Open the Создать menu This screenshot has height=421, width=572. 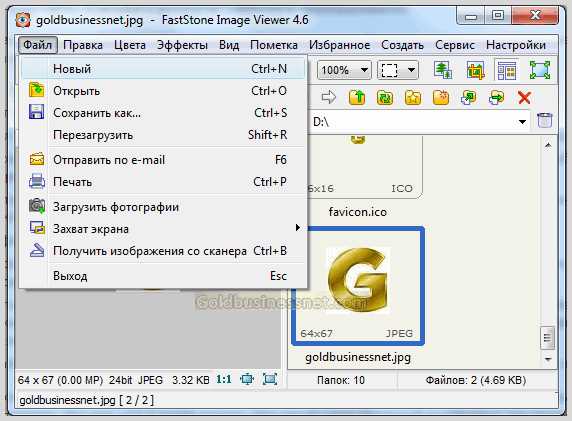[x=402, y=45]
